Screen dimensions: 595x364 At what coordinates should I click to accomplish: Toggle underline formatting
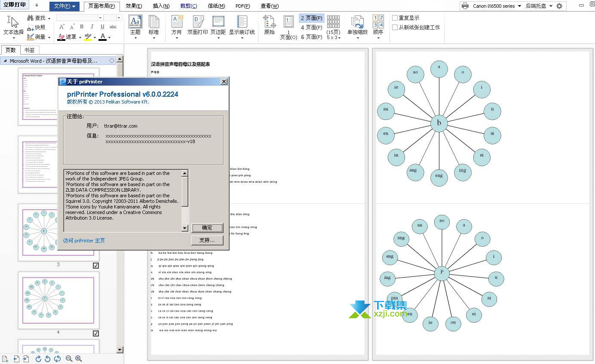point(102,27)
